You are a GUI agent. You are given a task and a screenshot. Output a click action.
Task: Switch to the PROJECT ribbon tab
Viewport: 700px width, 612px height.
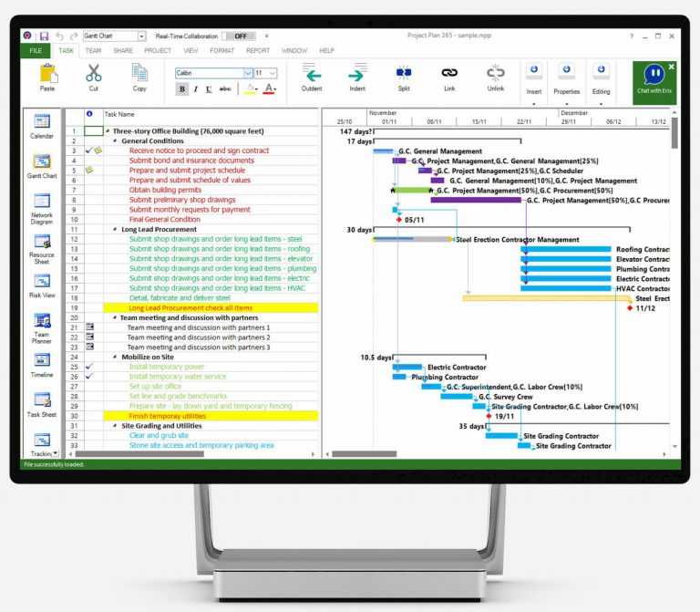point(158,50)
